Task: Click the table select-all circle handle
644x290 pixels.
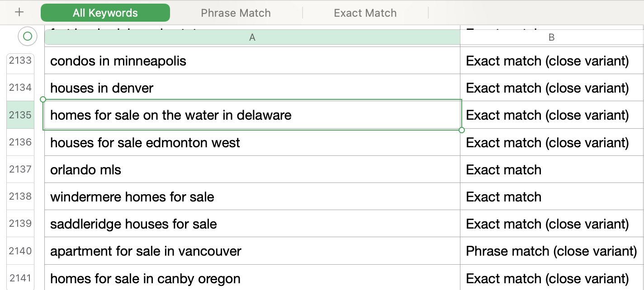Action: tap(28, 36)
